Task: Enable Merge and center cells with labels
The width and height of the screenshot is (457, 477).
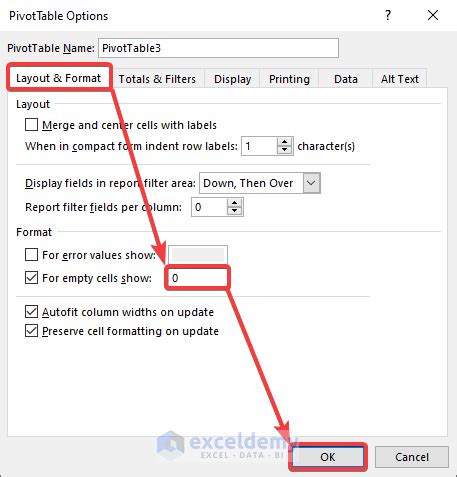Action: pyautogui.click(x=31, y=125)
